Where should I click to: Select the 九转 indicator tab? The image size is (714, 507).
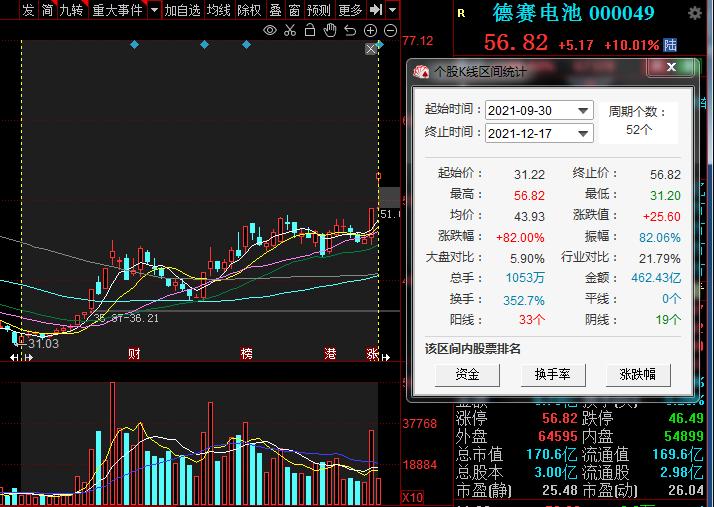71,10
